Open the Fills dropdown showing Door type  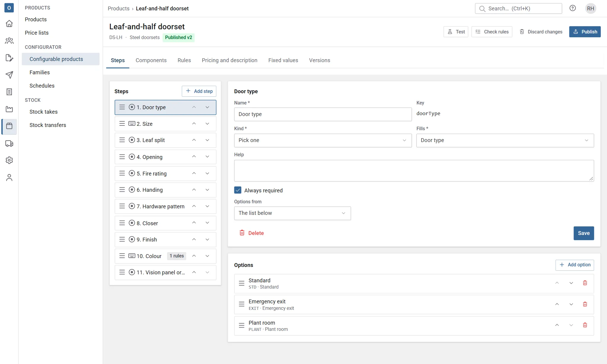(505, 140)
